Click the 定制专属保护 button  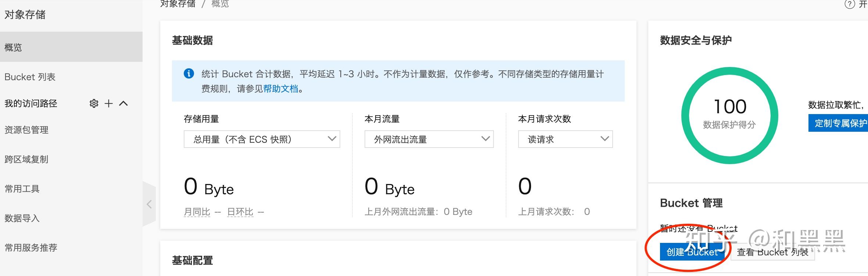coord(840,123)
